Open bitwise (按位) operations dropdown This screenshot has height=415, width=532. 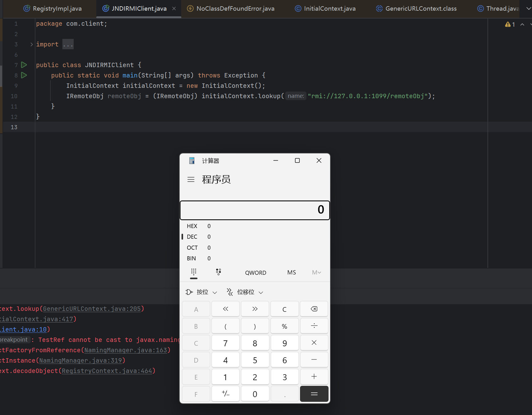[201, 292]
